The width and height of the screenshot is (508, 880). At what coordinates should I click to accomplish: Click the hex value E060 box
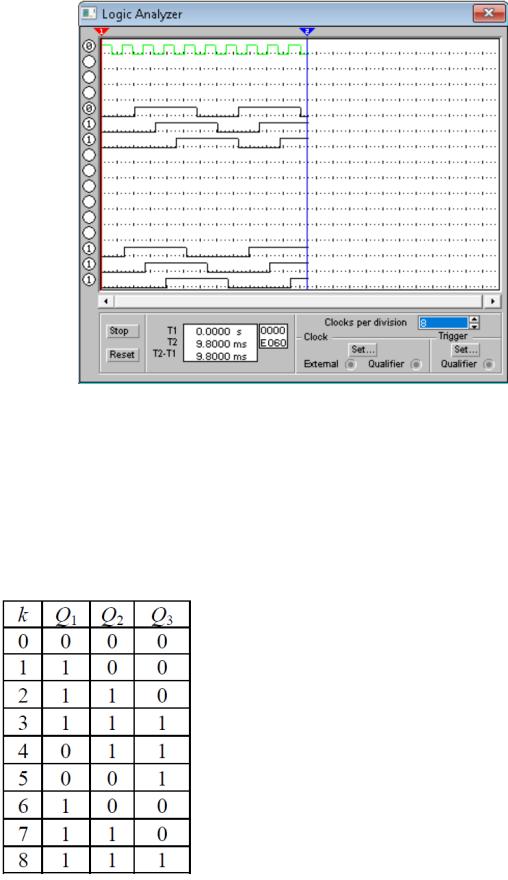pyautogui.click(x=273, y=342)
